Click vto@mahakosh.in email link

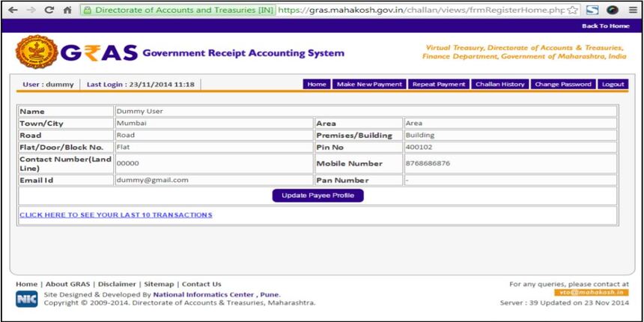(x=592, y=293)
